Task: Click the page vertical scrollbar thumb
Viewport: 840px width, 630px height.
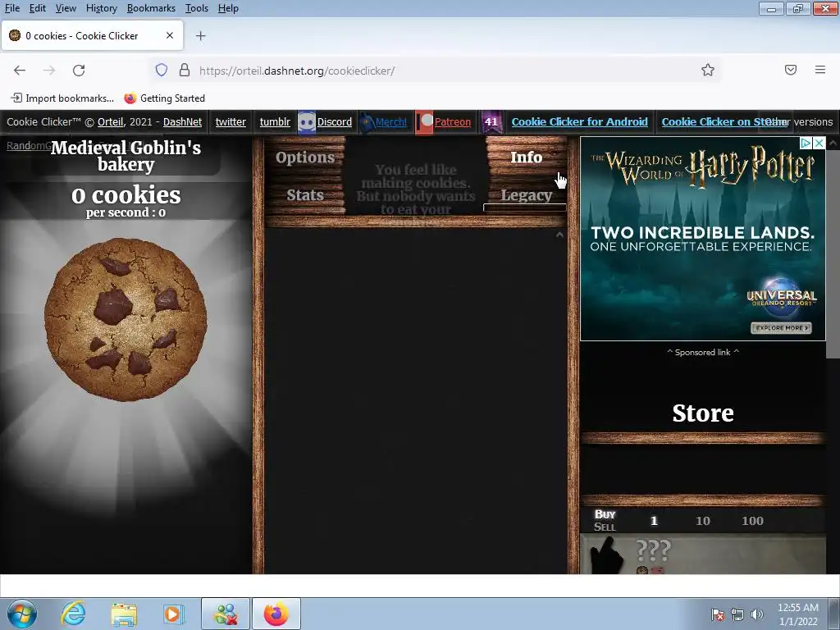Action: [833, 253]
